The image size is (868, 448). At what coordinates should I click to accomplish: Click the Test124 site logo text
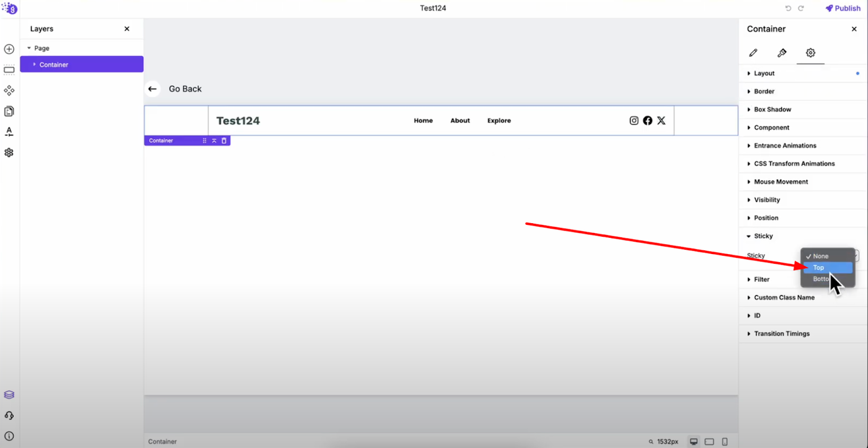238,121
